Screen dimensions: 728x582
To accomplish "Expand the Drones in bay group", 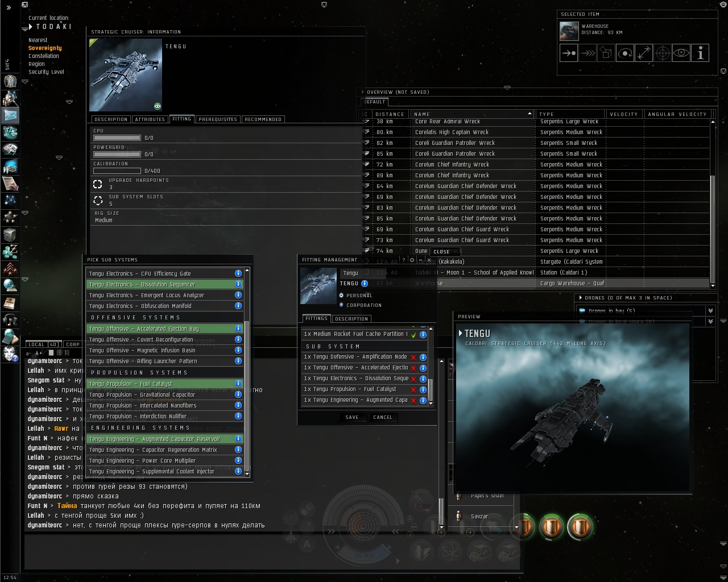I will (x=710, y=310).
